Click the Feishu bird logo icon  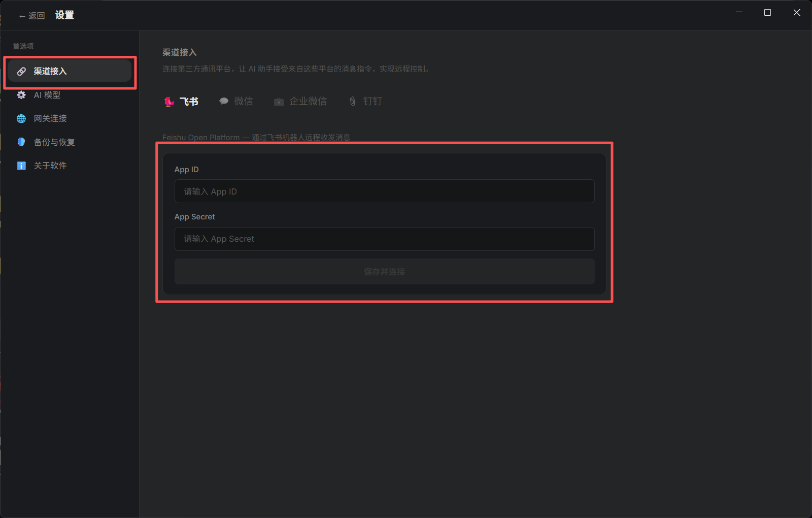[169, 102]
